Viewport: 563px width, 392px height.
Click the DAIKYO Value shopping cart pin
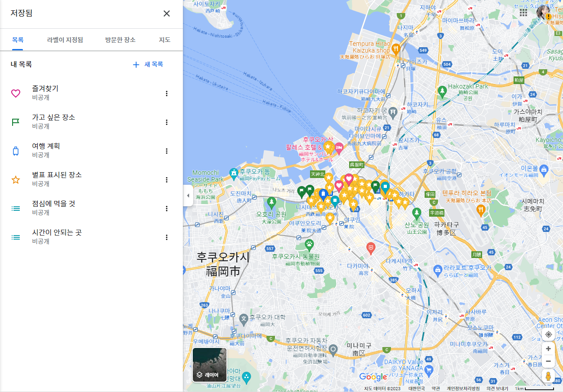coord(429,370)
